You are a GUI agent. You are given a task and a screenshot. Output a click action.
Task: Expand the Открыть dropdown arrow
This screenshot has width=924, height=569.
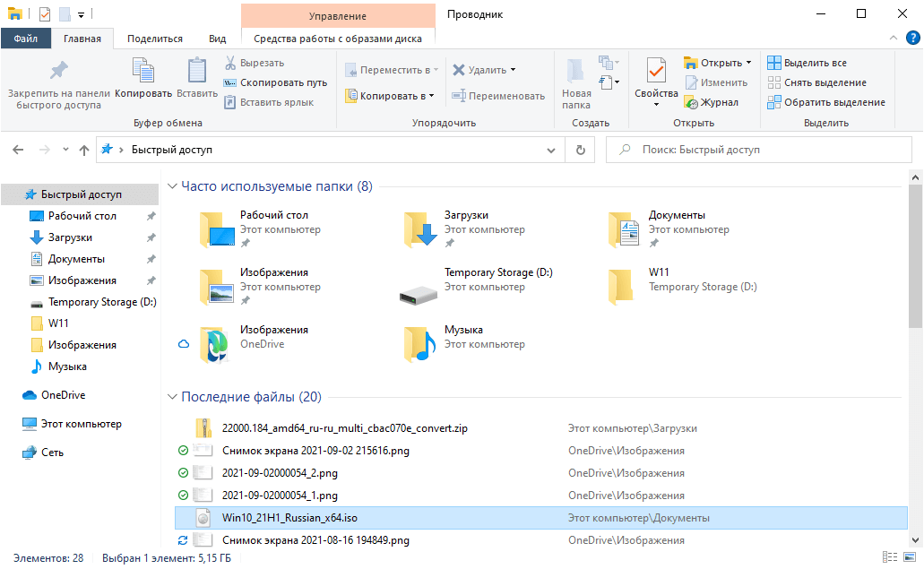coord(749,63)
